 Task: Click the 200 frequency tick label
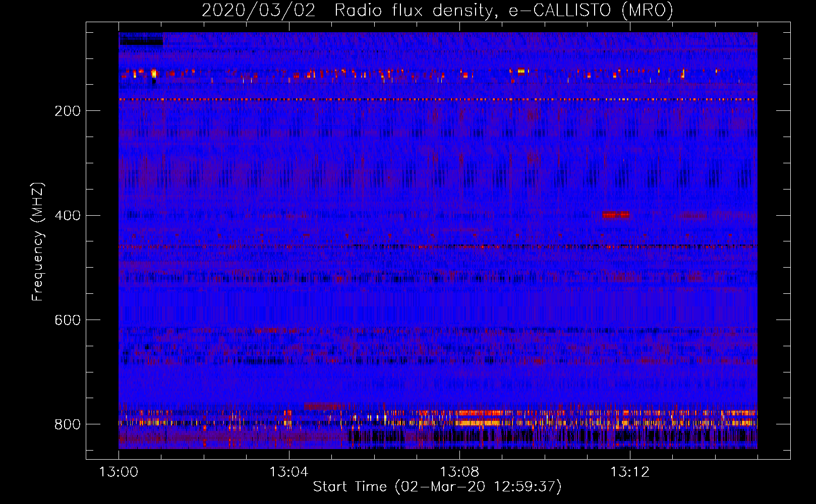[67, 111]
